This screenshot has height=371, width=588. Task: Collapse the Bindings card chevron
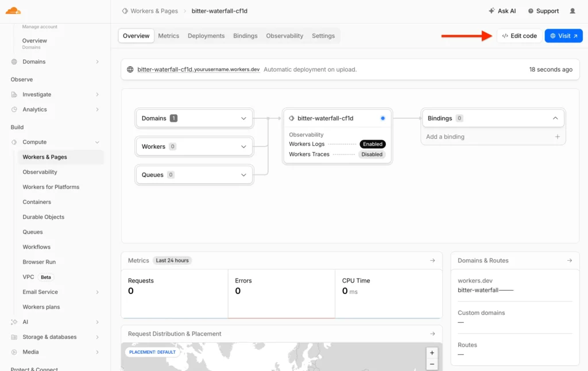pyautogui.click(x=555, y=118)
